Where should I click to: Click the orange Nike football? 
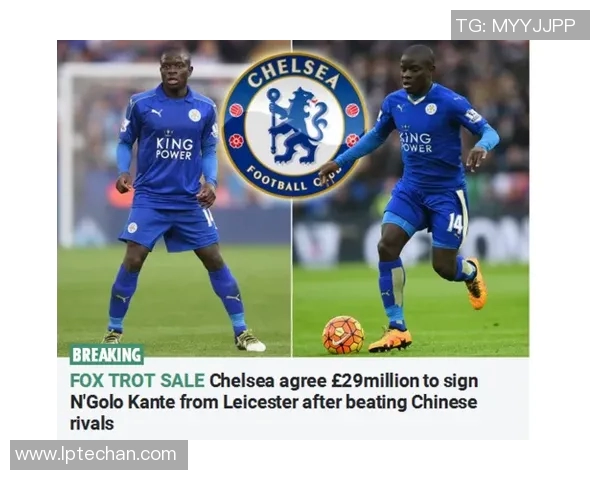tap(343, 335)
